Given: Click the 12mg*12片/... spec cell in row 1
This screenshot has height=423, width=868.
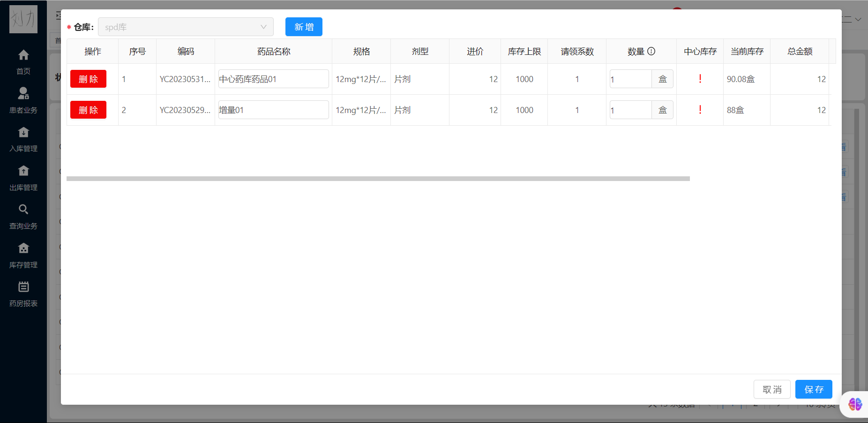Looking at the screenshot, I should click(361, 79).
